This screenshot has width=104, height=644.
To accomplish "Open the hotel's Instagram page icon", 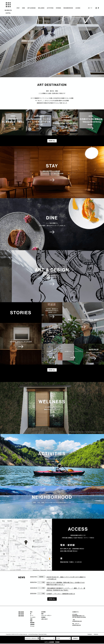I will pos(96,8).
